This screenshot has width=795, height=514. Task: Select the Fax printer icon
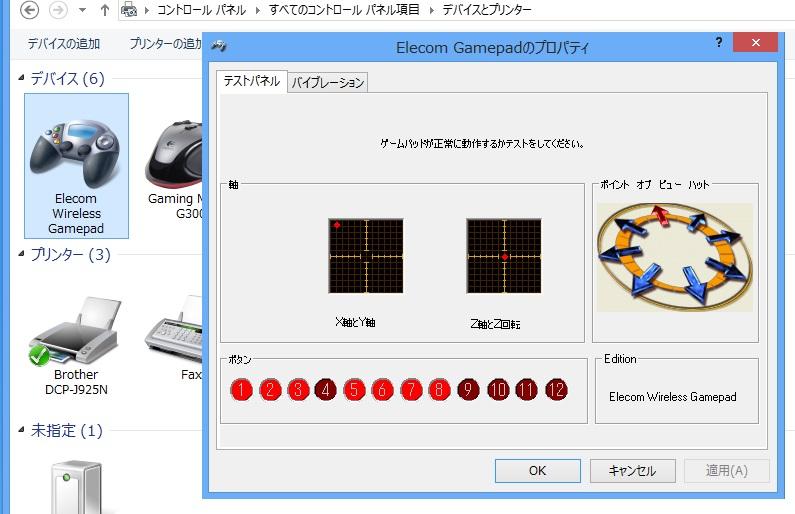[175, 337]
